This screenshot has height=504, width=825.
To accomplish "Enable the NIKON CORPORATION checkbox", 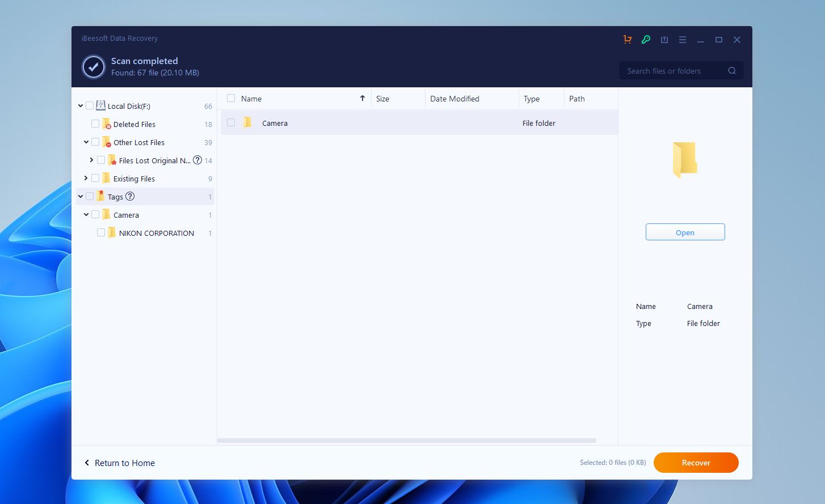I will (x=101, y=232).
